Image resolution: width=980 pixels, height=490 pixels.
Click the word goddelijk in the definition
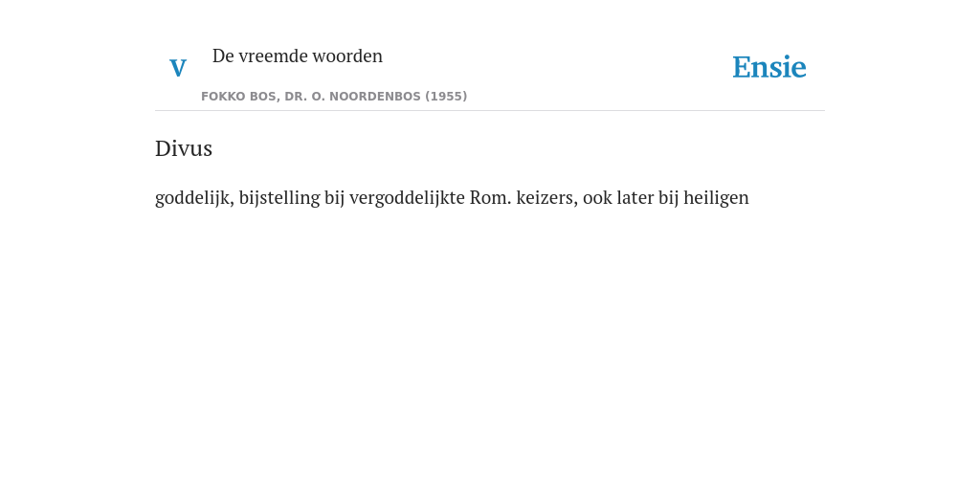(194, 198)
